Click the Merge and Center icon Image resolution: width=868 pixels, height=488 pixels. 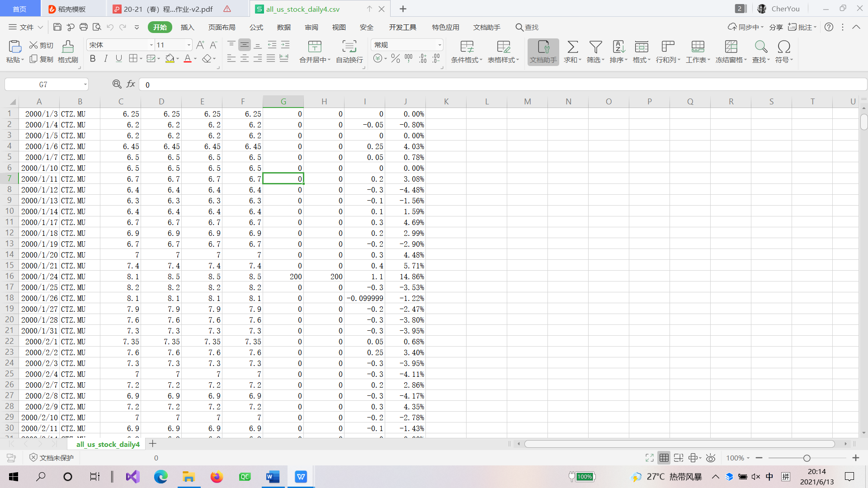[x=315, y=47]
